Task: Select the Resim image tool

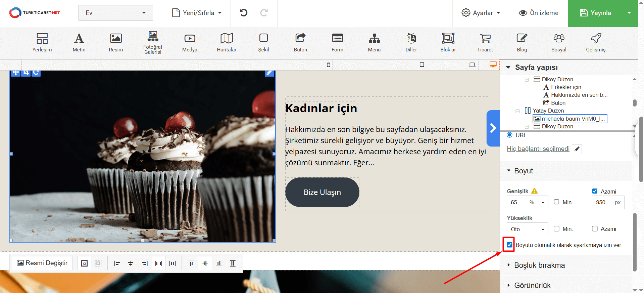Action: click(116, 43)
